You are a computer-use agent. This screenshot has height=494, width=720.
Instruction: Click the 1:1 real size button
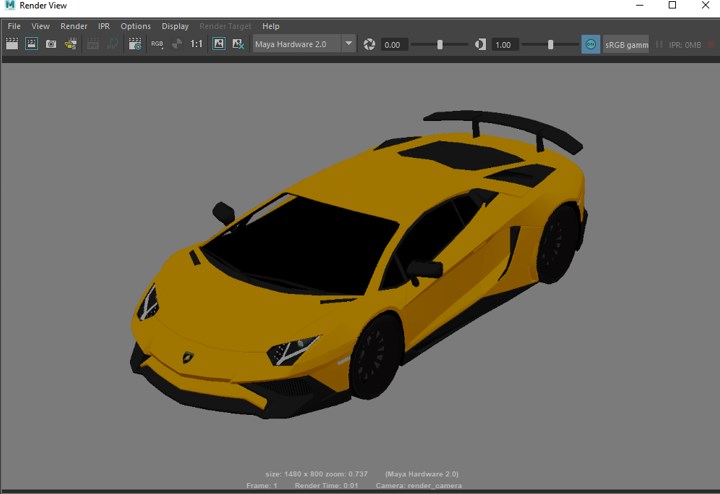pyautogui.click(x=197, y=44)
